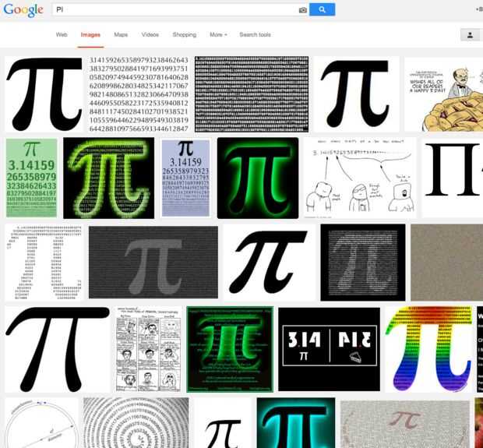Image resolution: width=483 pixels, height=448 pixels.
Task: Open the account profile icon button
Action: coord(470,35)
